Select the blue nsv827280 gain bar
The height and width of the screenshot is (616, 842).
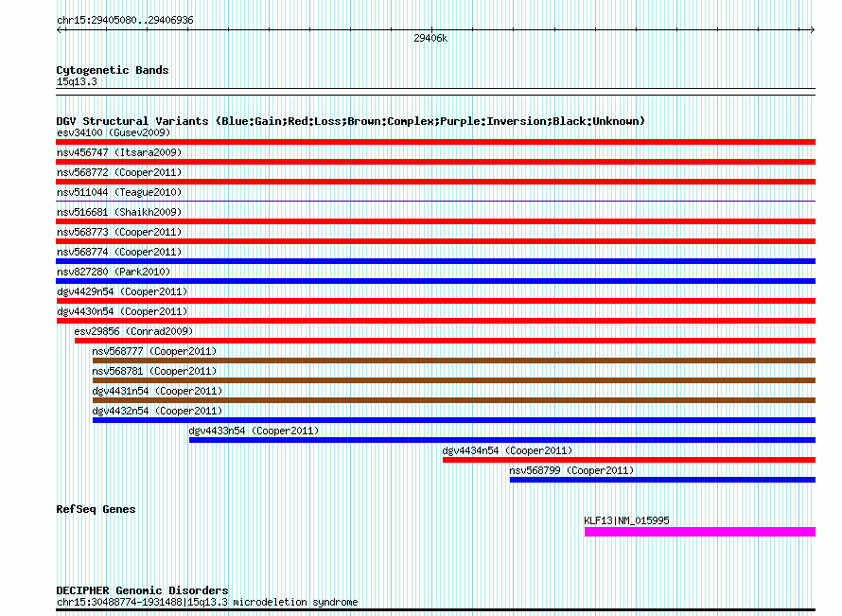click(x=435, y=281)
